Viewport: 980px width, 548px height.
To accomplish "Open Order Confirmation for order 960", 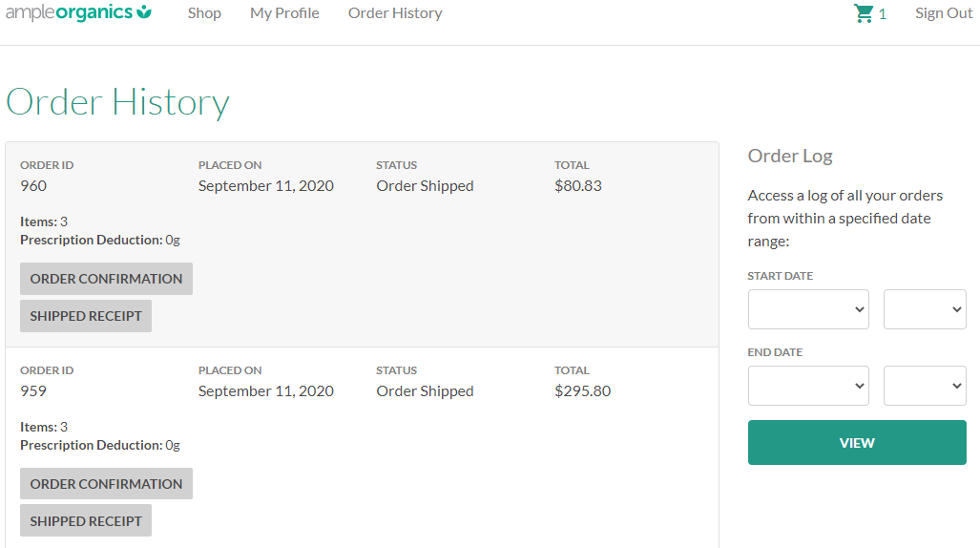I will pyautogui.click(x=106, y=279).
